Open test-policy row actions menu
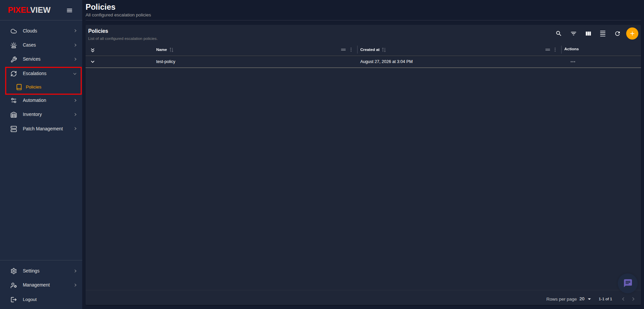644x309 pixels. (573, 62)
